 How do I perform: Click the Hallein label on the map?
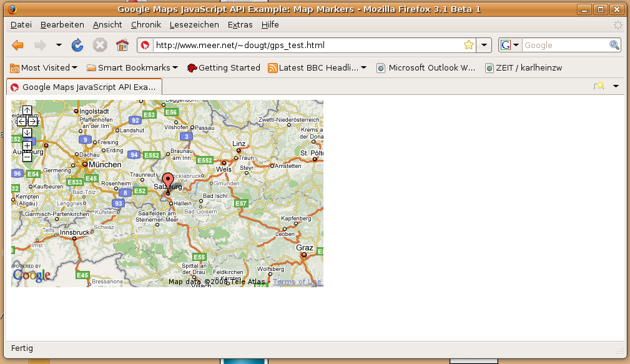click(183, 204)
